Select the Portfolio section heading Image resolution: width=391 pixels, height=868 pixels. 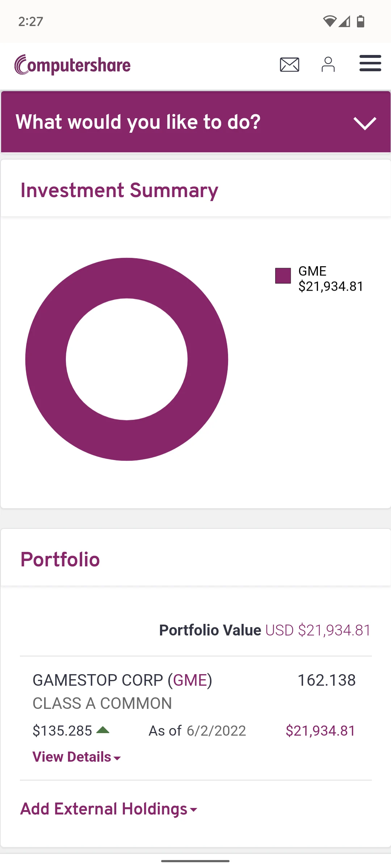point(60,559)
